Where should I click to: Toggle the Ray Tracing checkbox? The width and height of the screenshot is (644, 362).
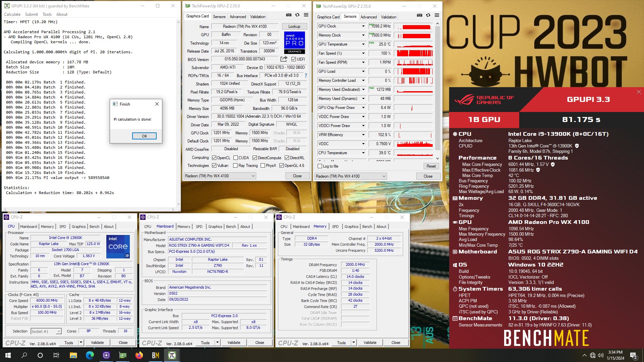click(x=235, y=166)
